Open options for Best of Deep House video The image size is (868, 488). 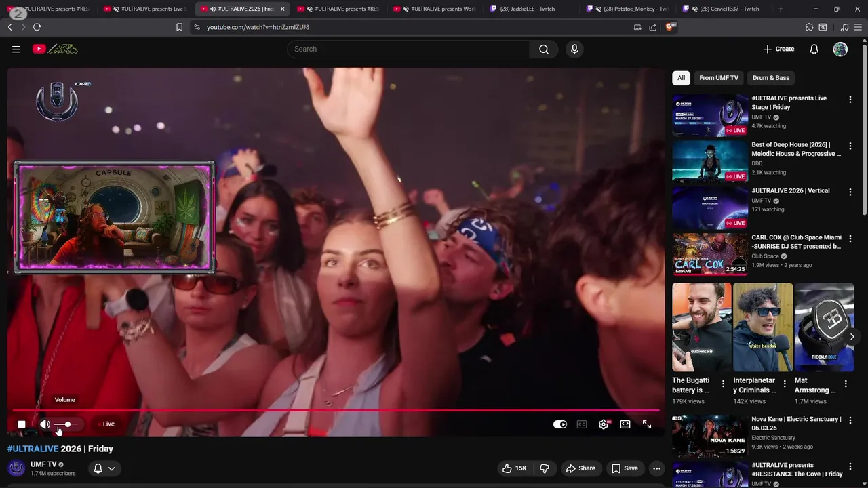[850, 146]
